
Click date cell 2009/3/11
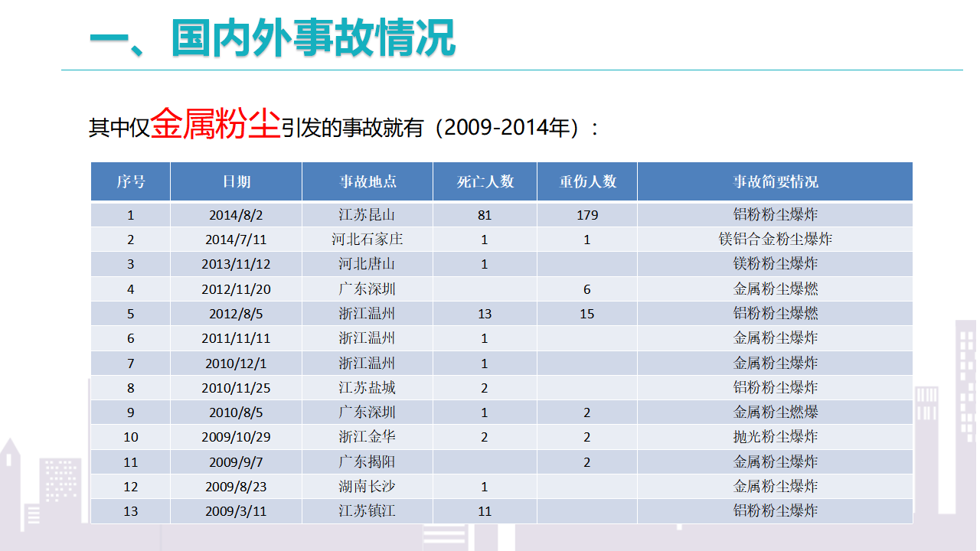tap(237, 511)
